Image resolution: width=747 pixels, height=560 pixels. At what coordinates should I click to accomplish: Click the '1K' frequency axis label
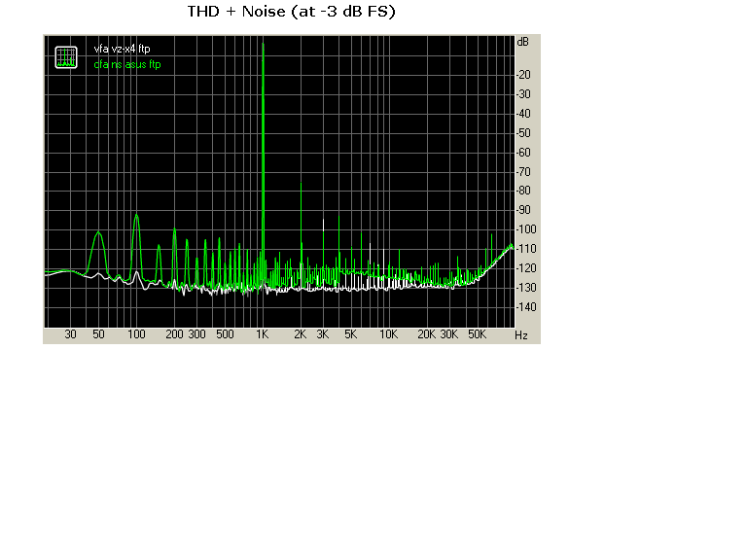point(263,334)
